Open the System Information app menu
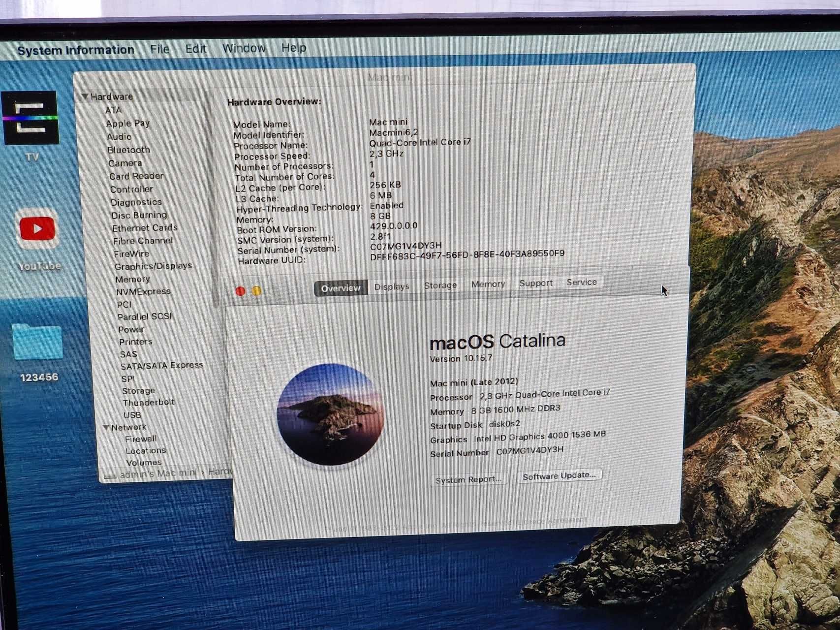 [76, 50]
